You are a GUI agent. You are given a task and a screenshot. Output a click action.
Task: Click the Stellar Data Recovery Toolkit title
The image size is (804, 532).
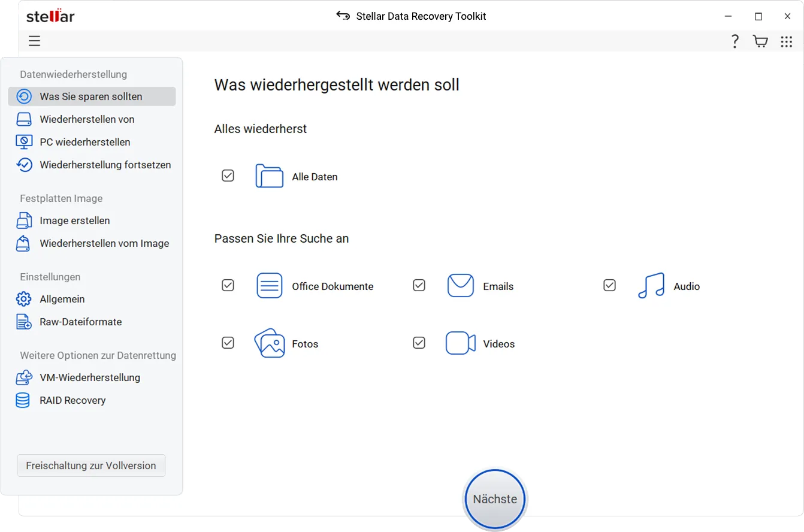pos(421,16)
